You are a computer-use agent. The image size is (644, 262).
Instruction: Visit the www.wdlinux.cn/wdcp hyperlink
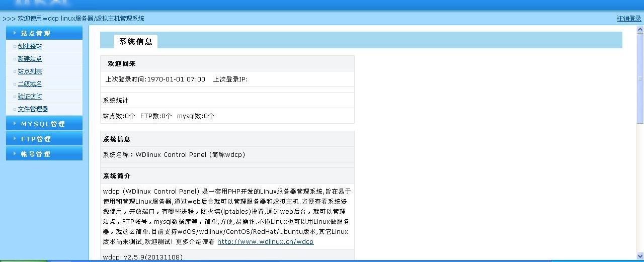coord(265,242)
